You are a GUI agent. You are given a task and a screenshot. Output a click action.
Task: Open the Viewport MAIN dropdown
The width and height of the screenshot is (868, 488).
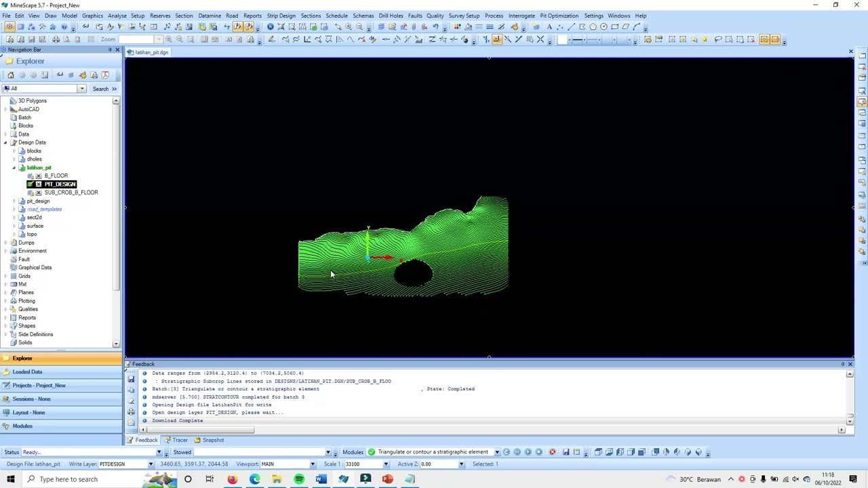[x=313, y=464]
